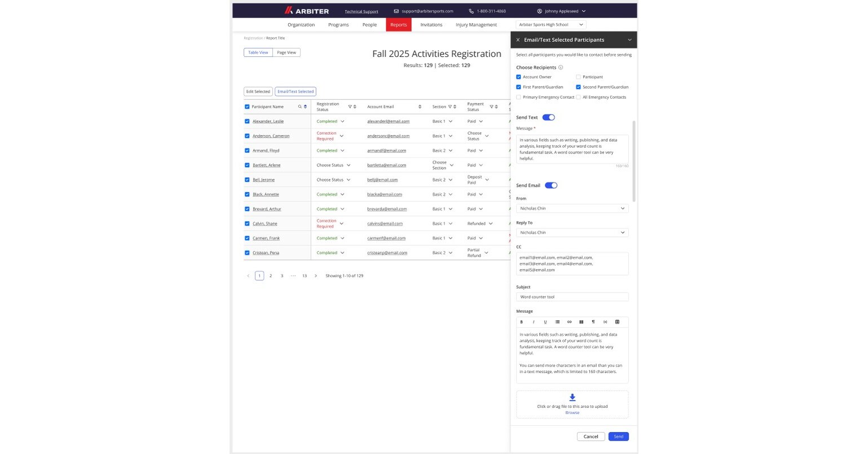Click the info icon beside Choose Recipients

561,68
